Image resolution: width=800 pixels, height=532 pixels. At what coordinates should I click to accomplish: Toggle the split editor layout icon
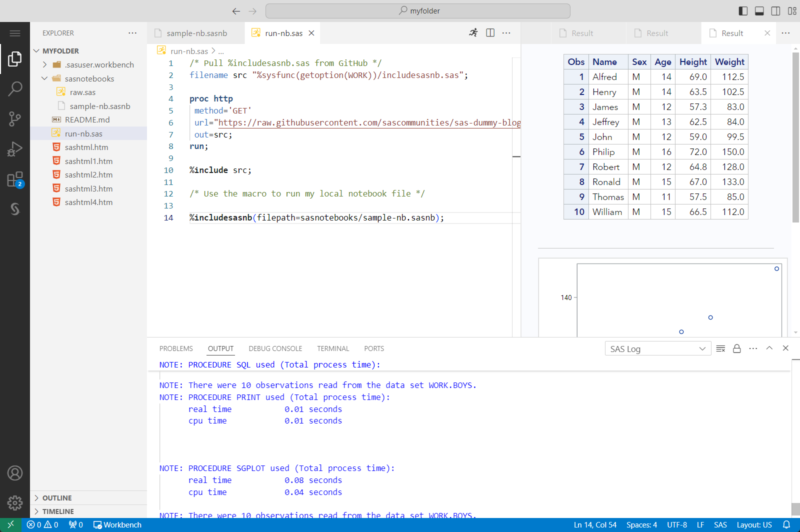pyautogui.click(x=490, y=32)
